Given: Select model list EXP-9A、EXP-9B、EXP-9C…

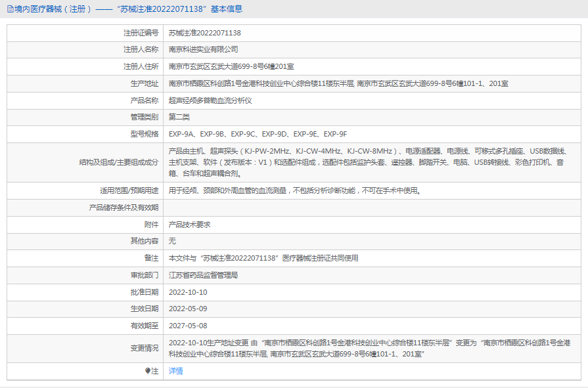Looking at the screenshot, I should pos(258,134).
